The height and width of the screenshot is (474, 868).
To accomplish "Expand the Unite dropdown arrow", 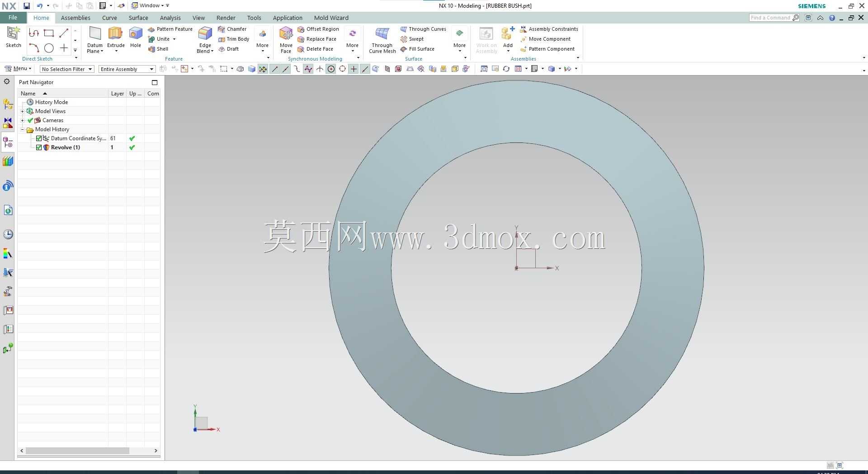I will coord(174,39).
